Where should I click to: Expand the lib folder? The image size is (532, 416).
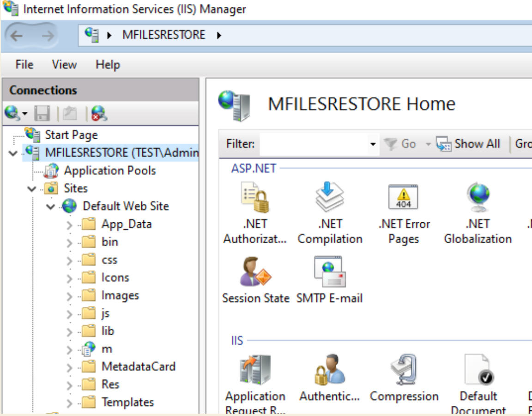69,332
